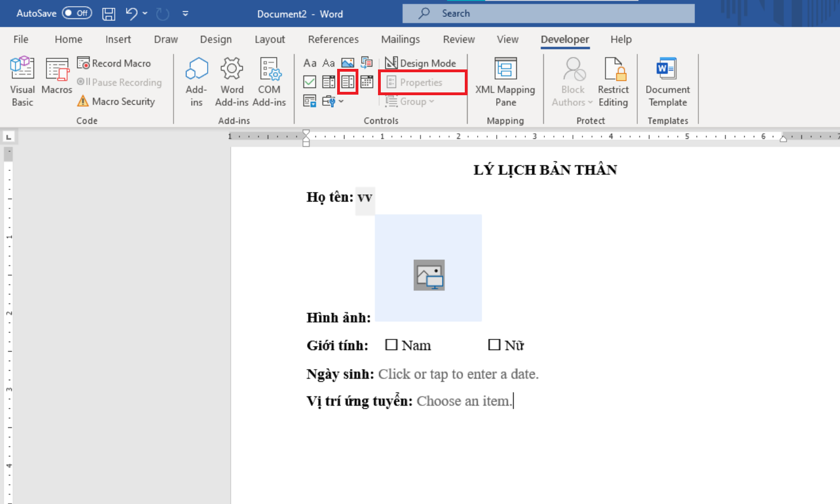
Task: Switch to the Mailings tab
Action: click(400, 39)
